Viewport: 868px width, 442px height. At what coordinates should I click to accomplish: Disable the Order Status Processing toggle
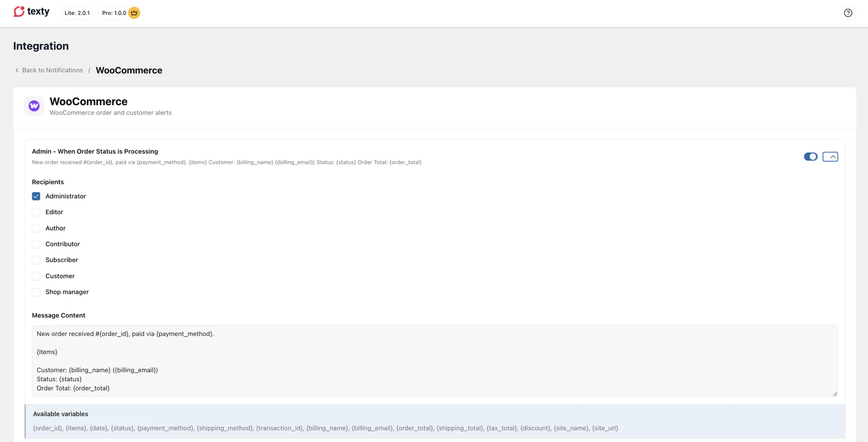click(811, 157)
